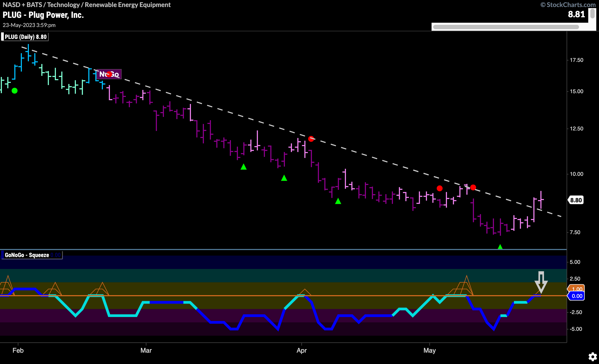Click the 17.50 price axis label
This screenshot has height=364, width=599.
[x=577, y=60]
